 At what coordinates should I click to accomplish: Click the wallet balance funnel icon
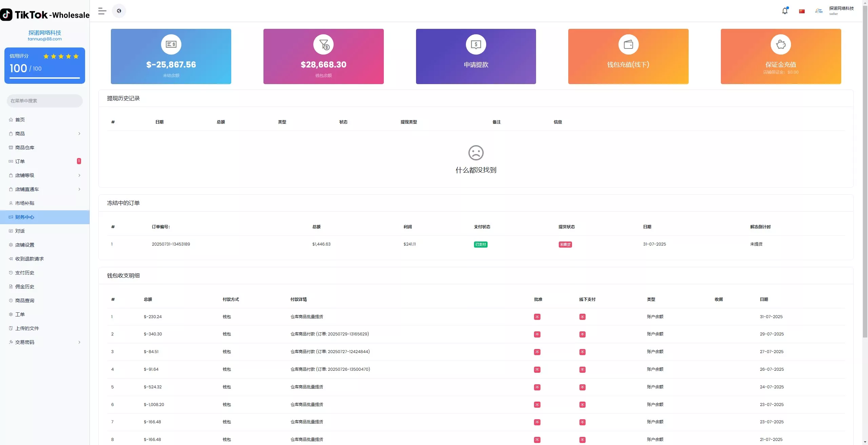323,44
